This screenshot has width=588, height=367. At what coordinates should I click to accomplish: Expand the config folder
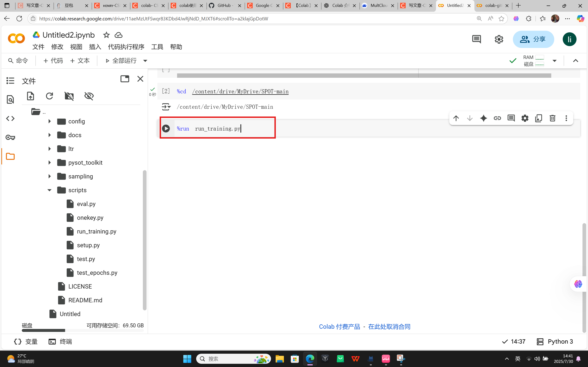coord(49,121)
